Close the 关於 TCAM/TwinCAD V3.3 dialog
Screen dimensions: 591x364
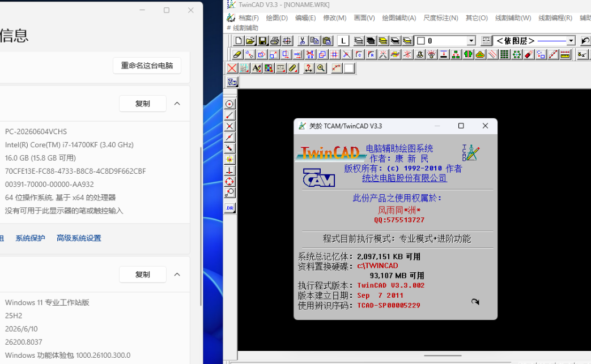[x=485, y=126]
